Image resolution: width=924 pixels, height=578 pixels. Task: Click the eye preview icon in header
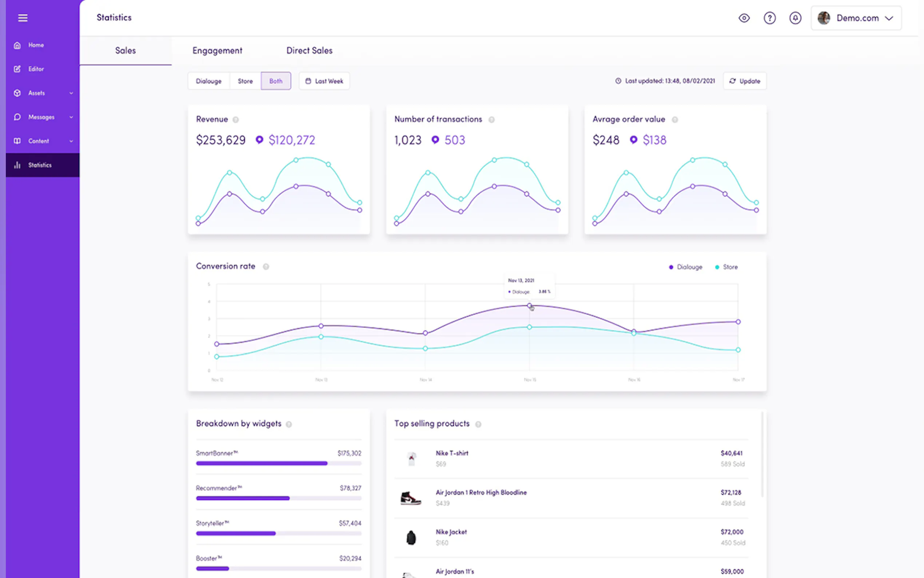point(744,18)
